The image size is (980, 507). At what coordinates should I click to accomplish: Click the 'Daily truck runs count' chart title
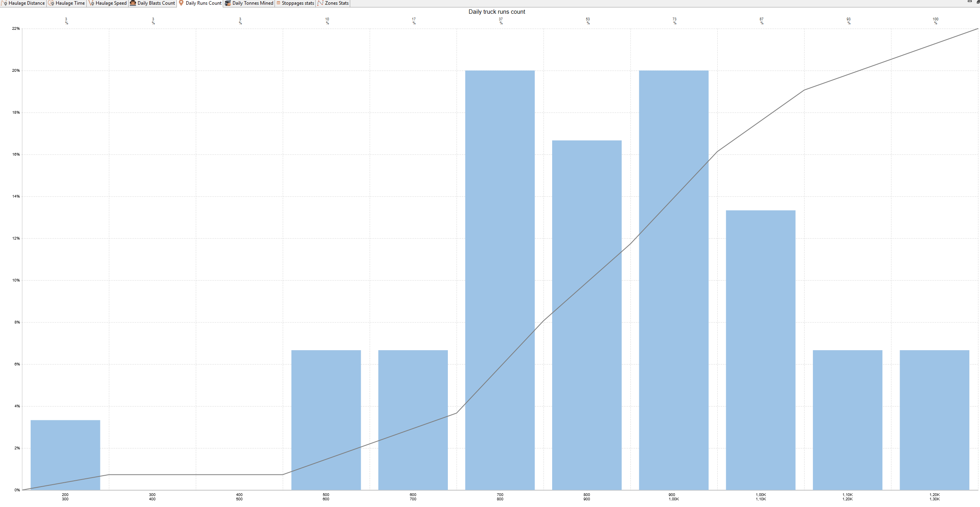[x=497, y=12]
